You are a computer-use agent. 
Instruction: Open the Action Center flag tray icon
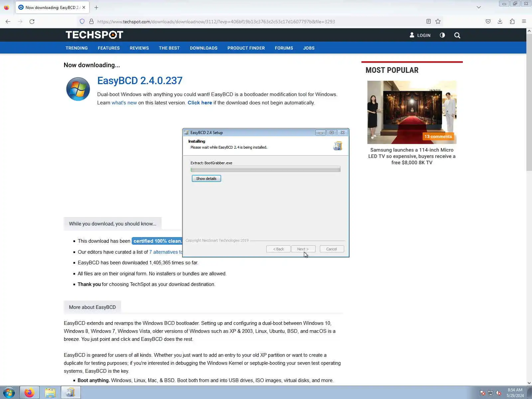click(x=482, y=393)
